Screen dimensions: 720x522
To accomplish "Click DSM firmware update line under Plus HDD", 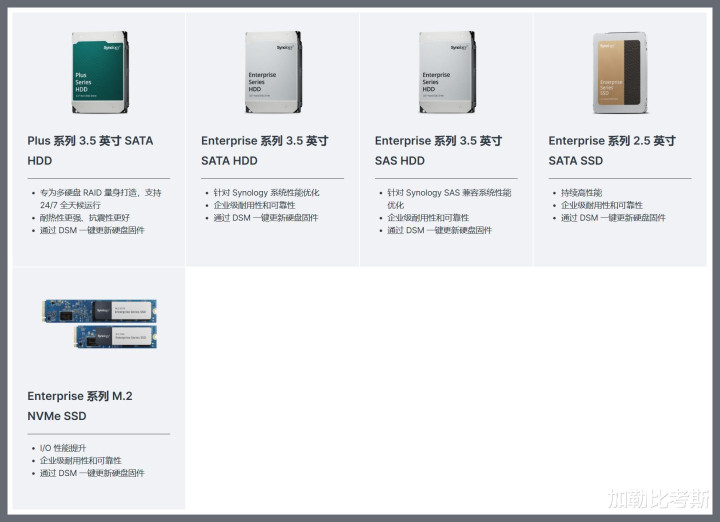I will click(x=92, y=230).
